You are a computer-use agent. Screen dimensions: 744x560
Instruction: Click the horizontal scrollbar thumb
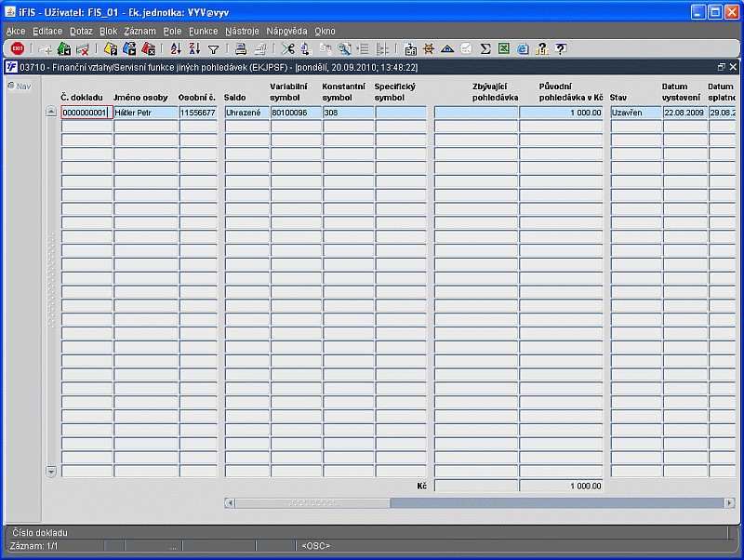pos(312,502)
